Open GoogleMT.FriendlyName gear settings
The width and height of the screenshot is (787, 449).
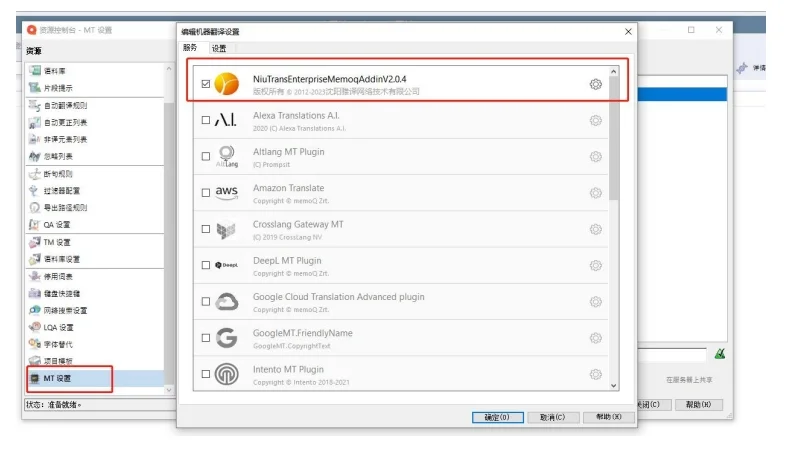[595, 338]
